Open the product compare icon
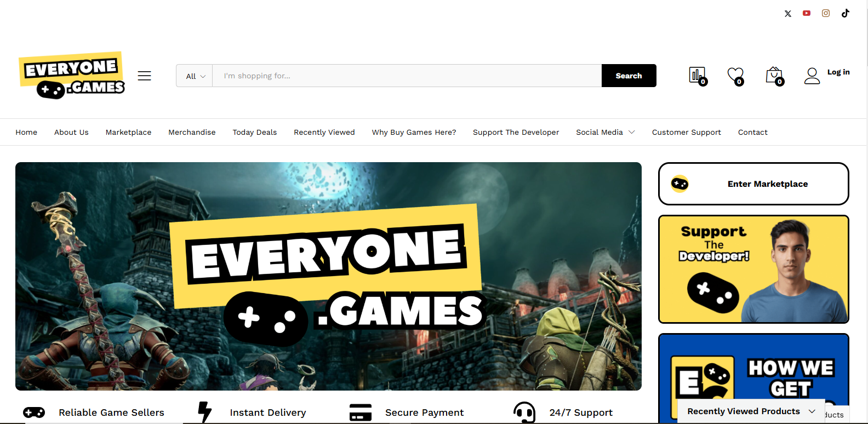 click(698, 76)
